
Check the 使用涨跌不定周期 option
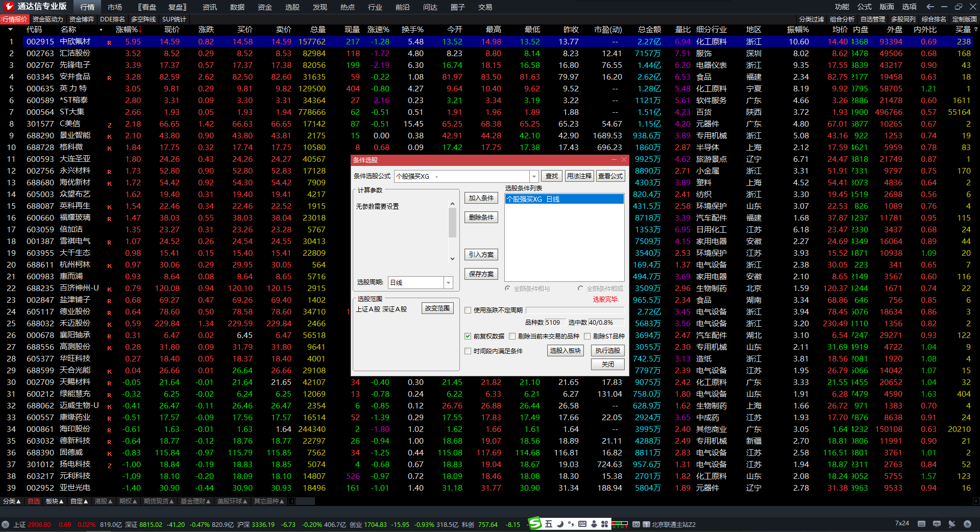click(468, 310)
